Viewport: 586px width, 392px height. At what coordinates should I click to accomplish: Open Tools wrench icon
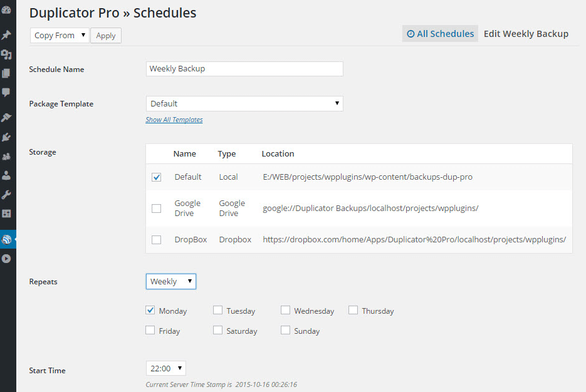(x=6, y=195)
